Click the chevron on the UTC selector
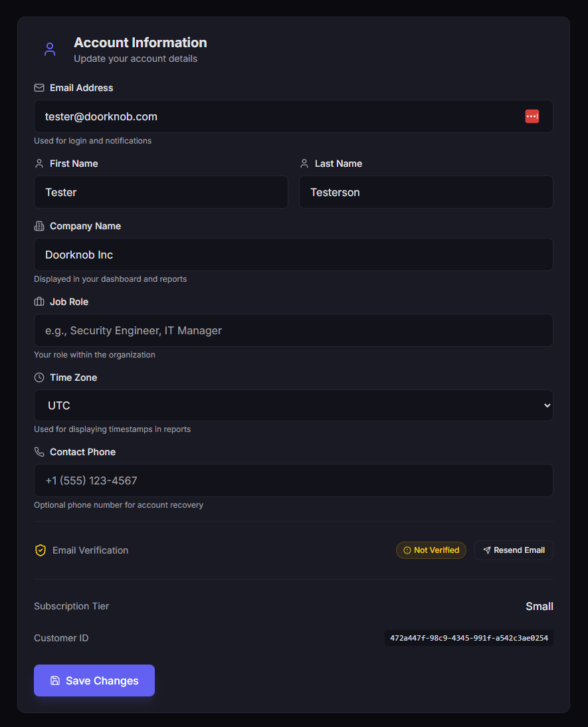Viewport: 588px width, 727px height. click(x=547, y=405)
